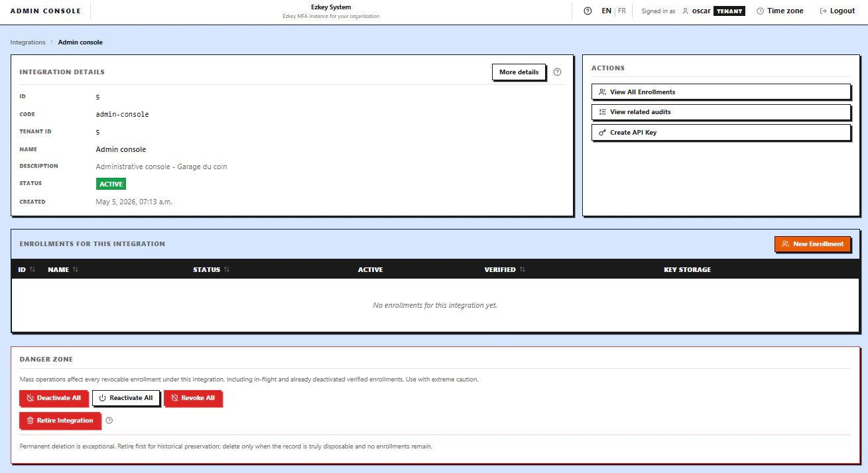Click the key icon on Create API Key
Viewport: 868px width, 473px height.
[x=602, y=133]
